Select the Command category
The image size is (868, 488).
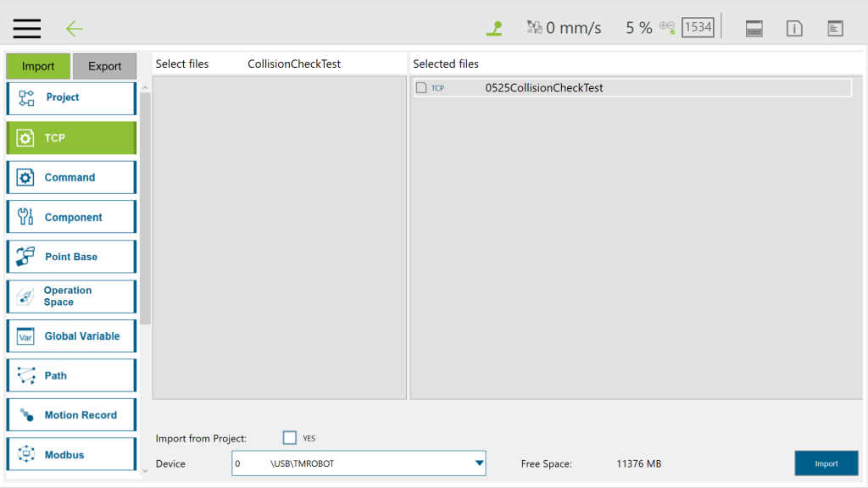coord(71,178)
